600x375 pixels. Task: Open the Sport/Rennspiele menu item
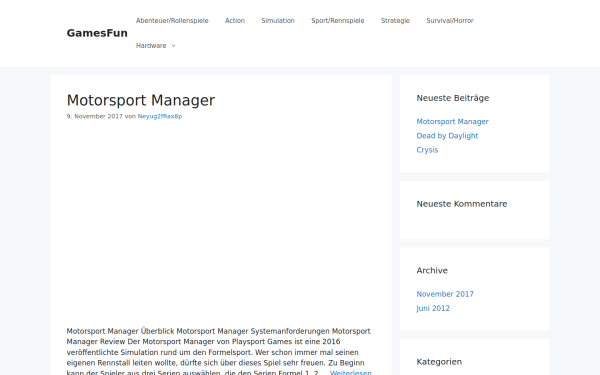tap(338, 21)
